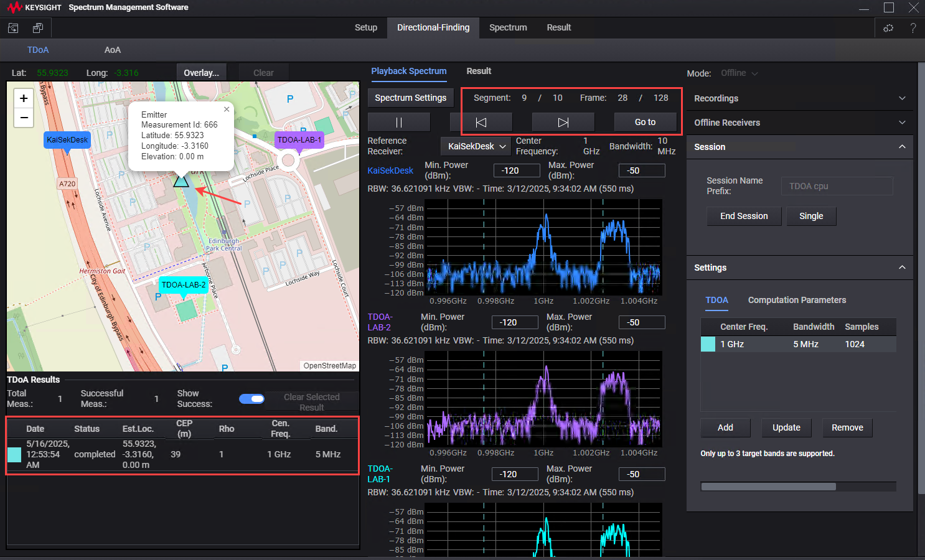Click the TDOA-LAB-2 spectrum plot
This screenshot has width=925, height=560.
click(544, 399)
